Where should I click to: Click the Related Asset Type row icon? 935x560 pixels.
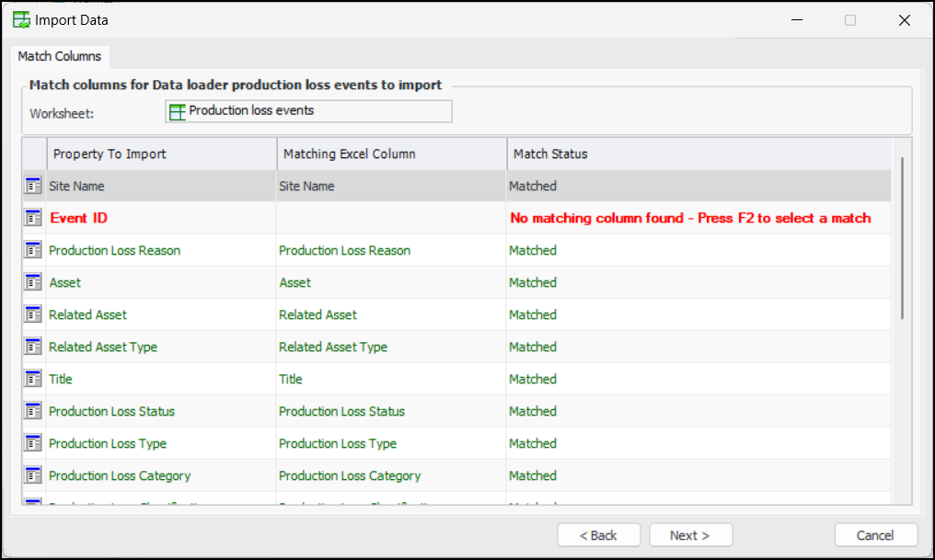33,347
